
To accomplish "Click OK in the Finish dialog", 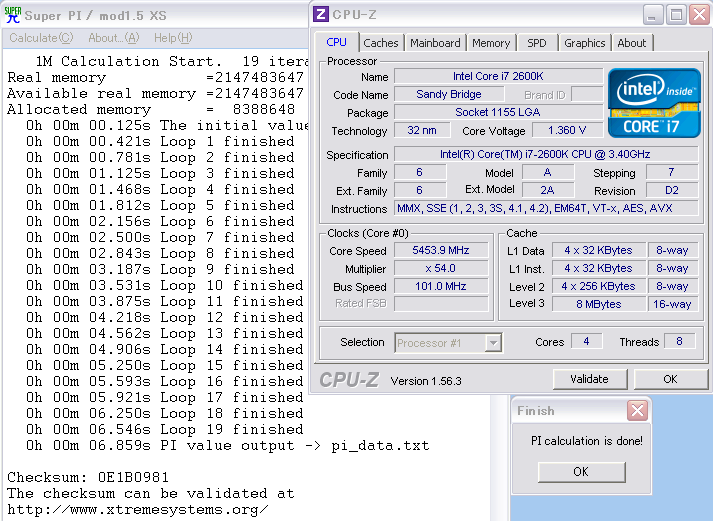I will tap(581, 472).
